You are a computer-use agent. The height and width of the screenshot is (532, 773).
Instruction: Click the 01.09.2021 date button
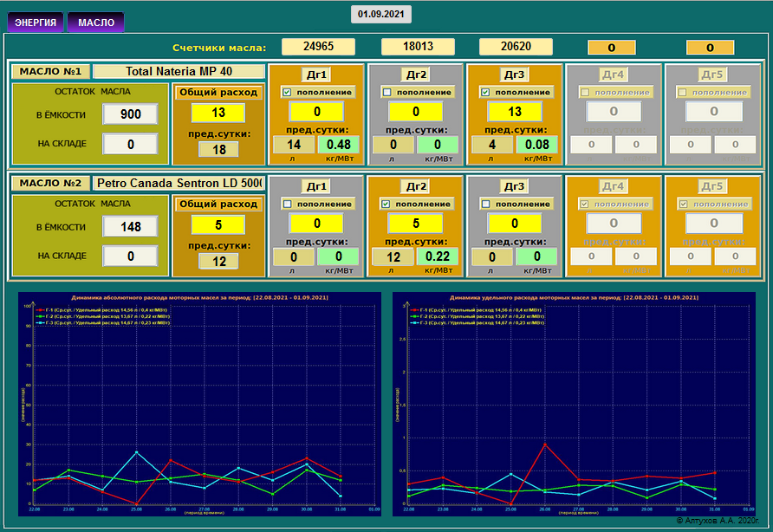(380, 14)
